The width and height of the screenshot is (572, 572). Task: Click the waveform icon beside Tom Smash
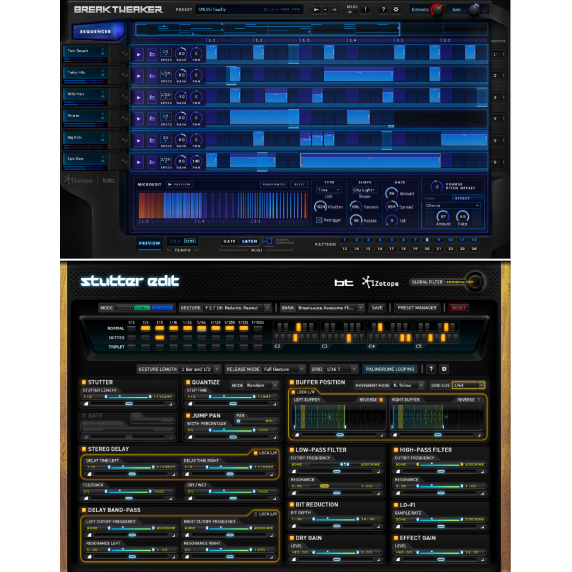point(124,54)
